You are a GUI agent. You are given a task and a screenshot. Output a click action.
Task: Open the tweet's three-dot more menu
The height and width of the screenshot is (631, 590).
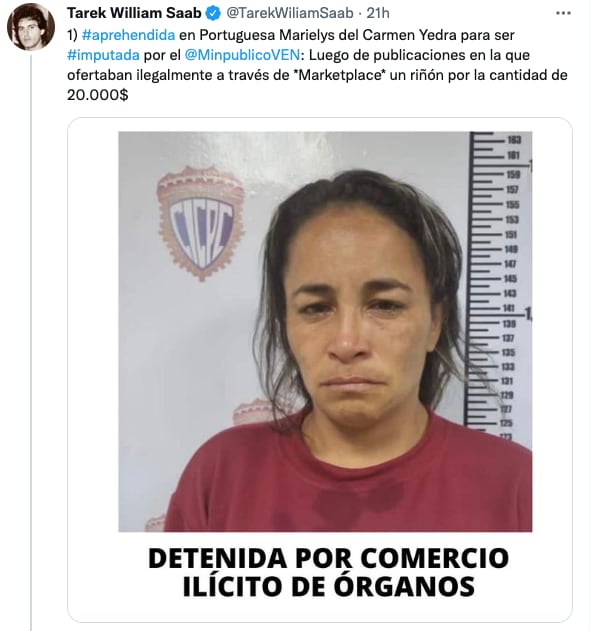point(563,13)
